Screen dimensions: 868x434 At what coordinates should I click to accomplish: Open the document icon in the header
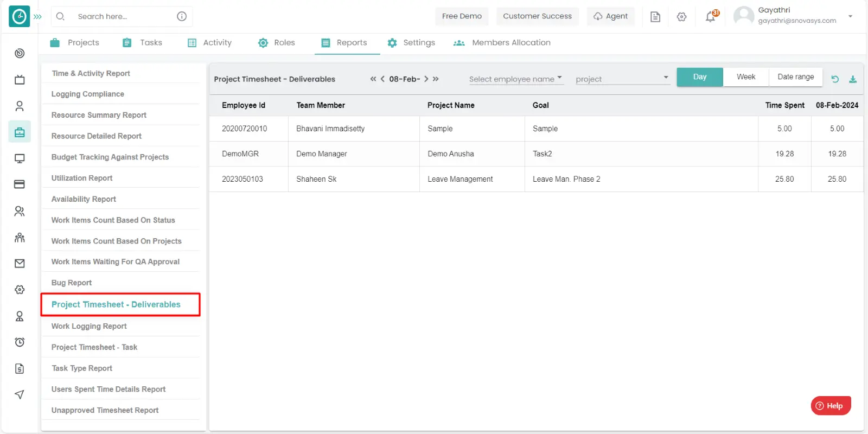coord(655,17)
